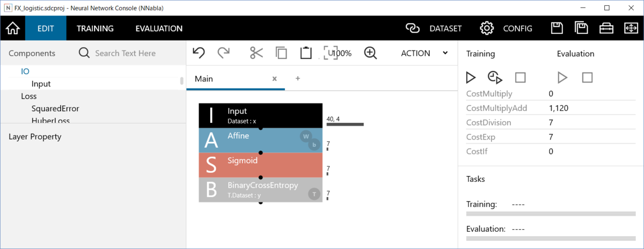644x249 pixels.
Task: Stop evaluation with the square button
Action: pos(587,78)
